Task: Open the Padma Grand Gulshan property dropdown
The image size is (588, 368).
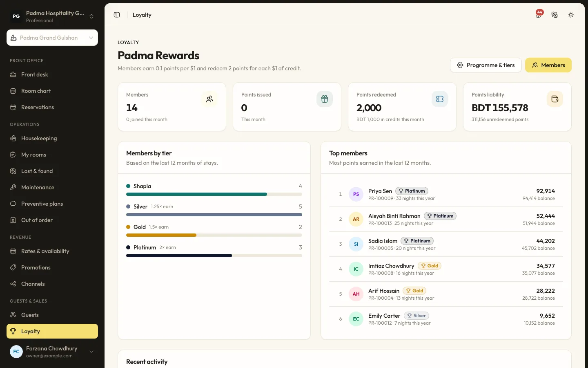Action: tap(52, 38)
